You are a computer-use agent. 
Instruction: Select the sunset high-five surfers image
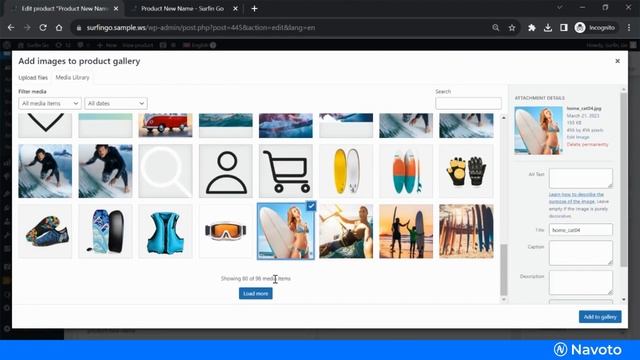(x=406, y=231)
